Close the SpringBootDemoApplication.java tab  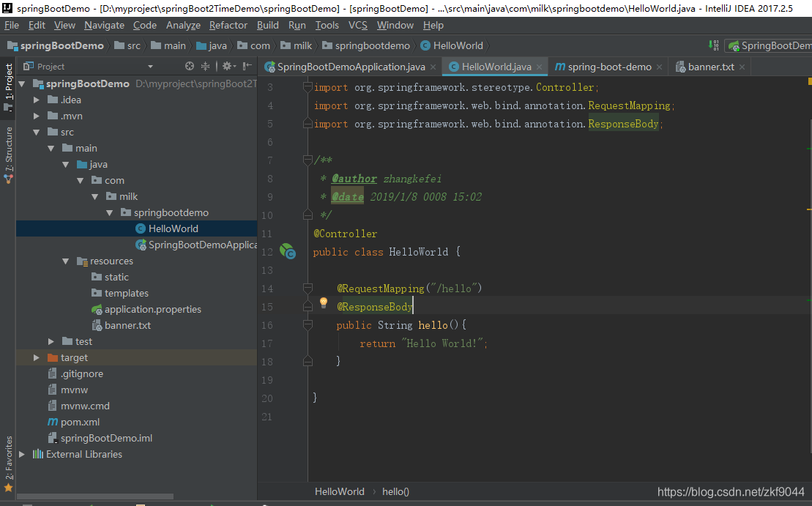tap(433, 67)
